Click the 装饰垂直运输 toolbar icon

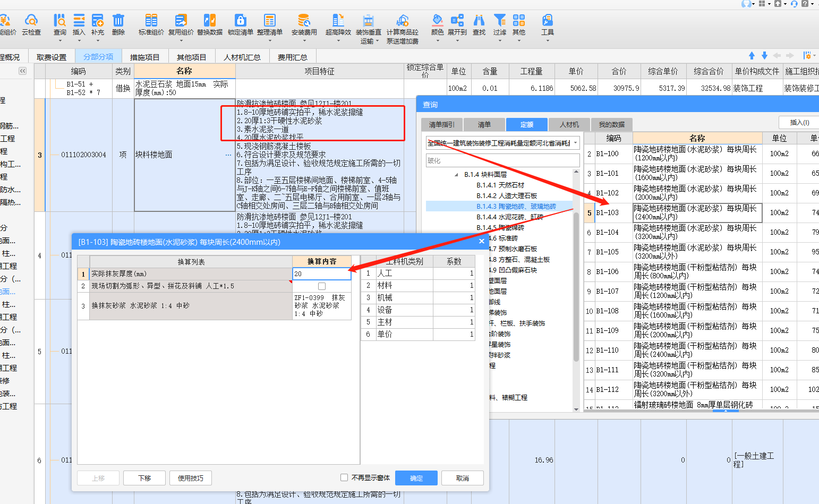coord(368,29)
